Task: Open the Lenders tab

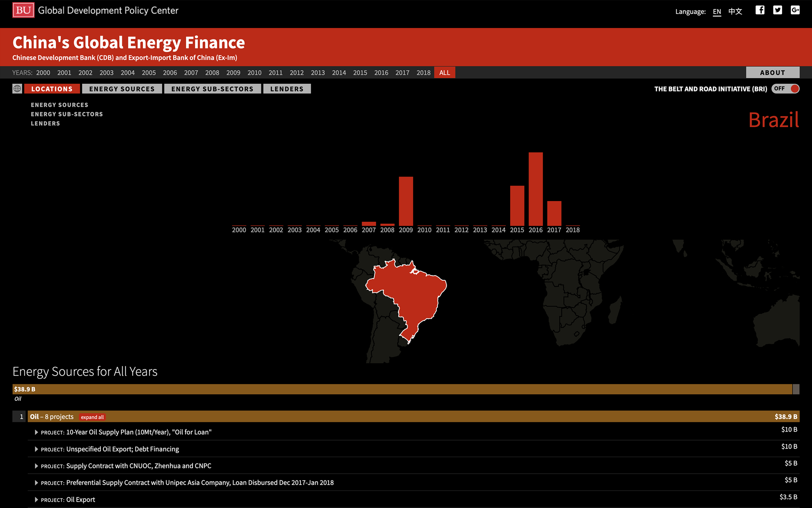Action: click(x=287, y=89)
